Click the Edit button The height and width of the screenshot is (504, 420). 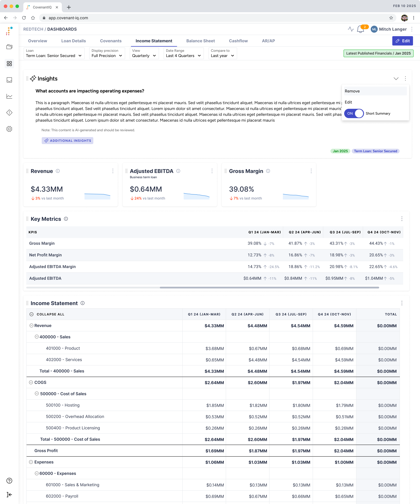click(x=402, y=41)
